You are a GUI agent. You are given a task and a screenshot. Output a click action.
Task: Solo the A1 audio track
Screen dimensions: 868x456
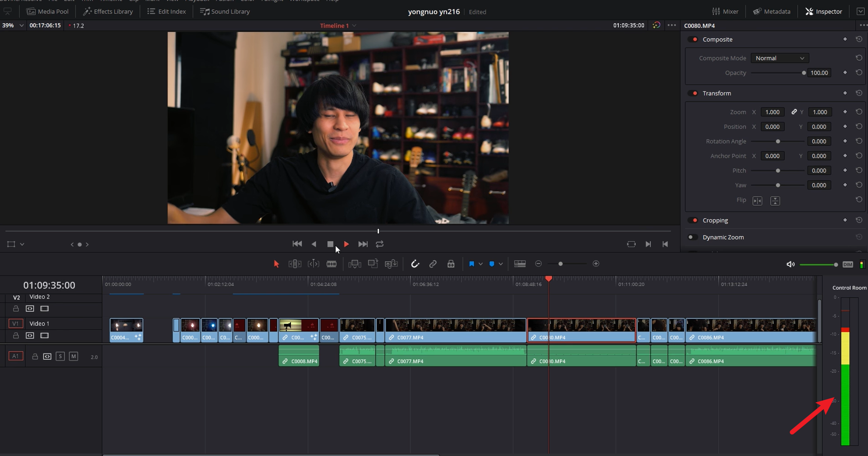(60, 356)
